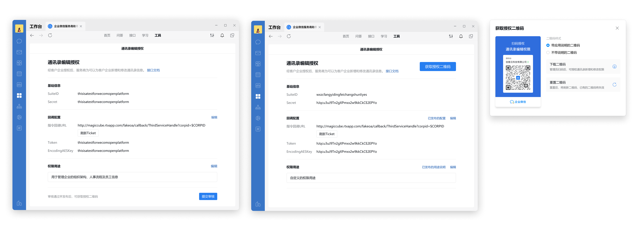Screen dimensions: 644x229
Task: Click 刷新Ticket button in right window
Action: 326,134
